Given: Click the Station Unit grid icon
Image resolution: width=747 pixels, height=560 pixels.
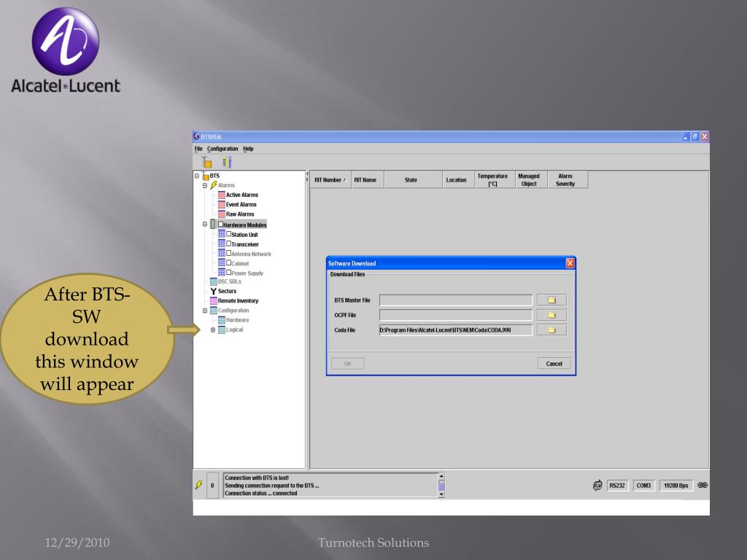Looking at the screenshot, I should pyautogui.click(x=222, y=234).
